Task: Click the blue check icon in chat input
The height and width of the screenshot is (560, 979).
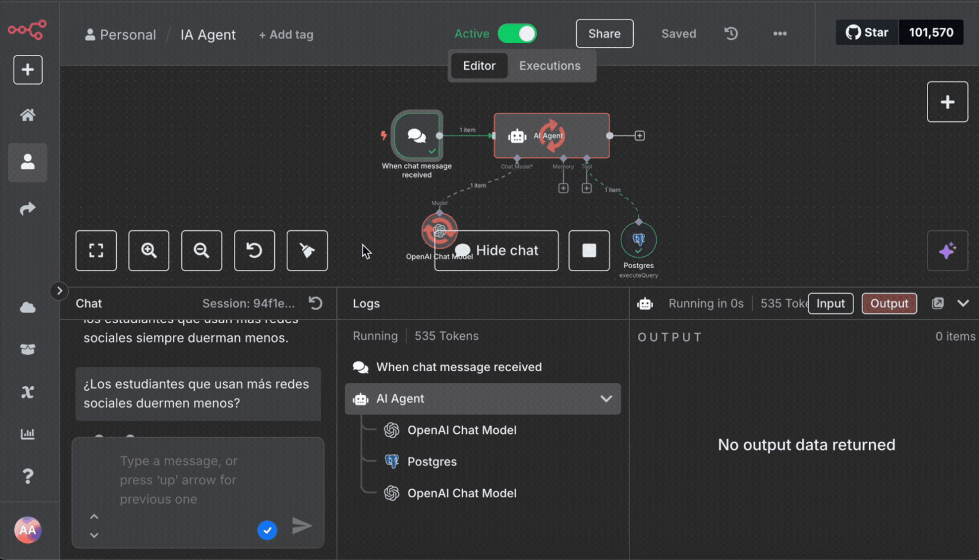Action: [x=267, y=530]
